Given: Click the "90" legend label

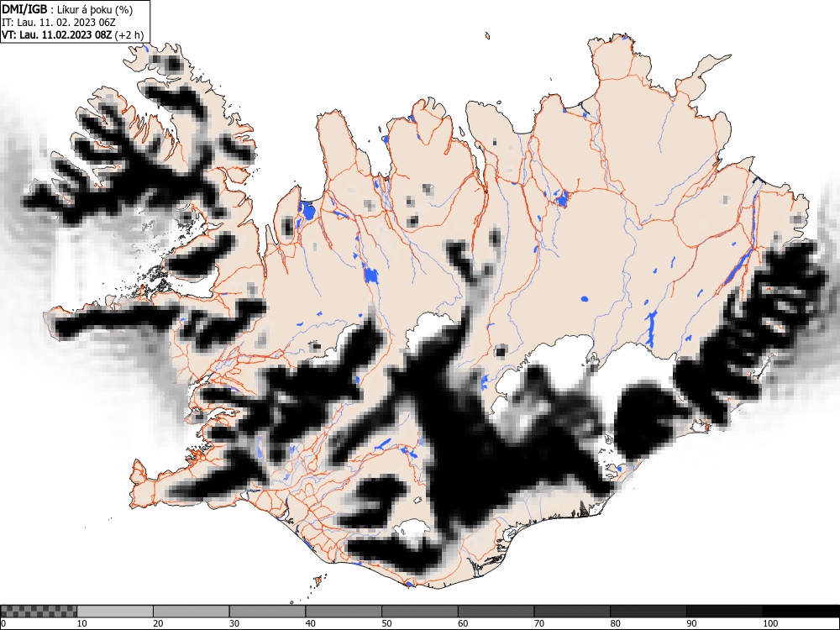Looking at the screenshot, I should [691, 623].
